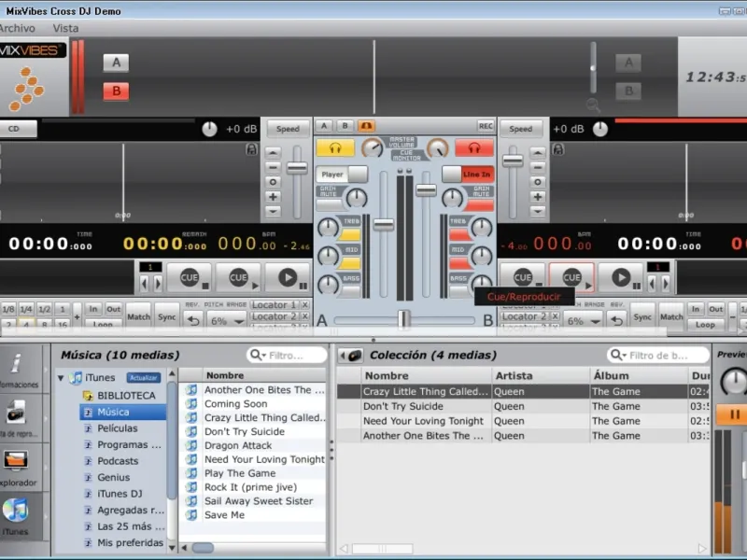Toggle the red TREB kill on channel B
Image resolution: width=747 pixels, height=560 pixels.
click(459, 234)
